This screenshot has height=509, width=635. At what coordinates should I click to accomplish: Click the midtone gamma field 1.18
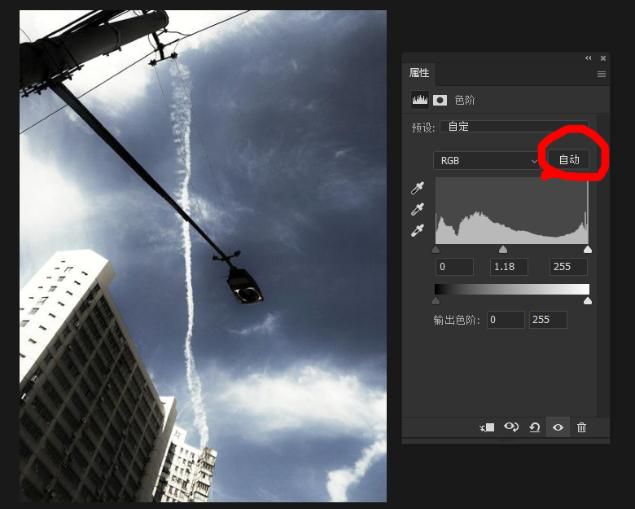[x=509, y=267]
